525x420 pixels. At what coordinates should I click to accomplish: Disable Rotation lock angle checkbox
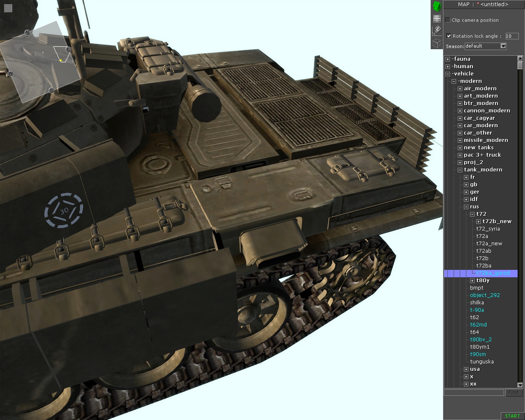(x=449, y=36)
